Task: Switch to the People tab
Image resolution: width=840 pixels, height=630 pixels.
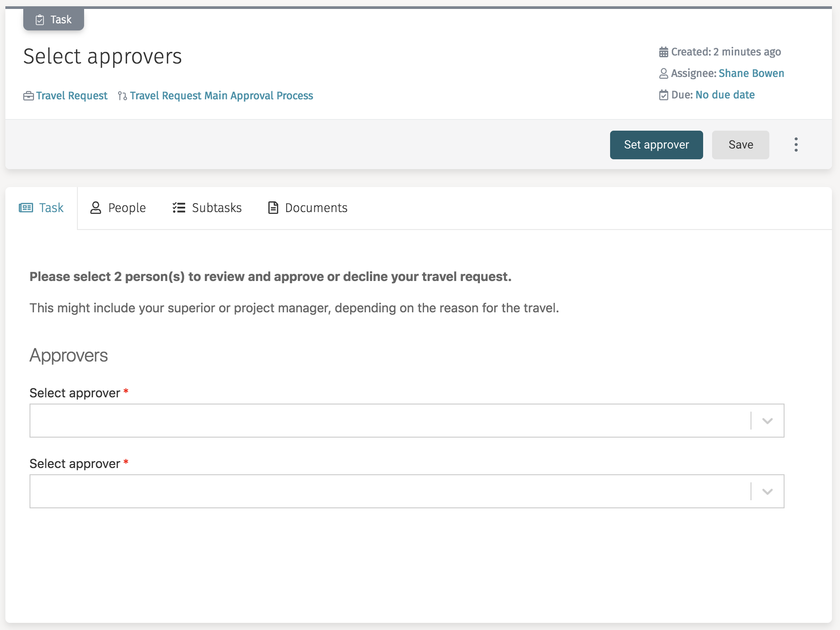Action: (x=126, y=207)
